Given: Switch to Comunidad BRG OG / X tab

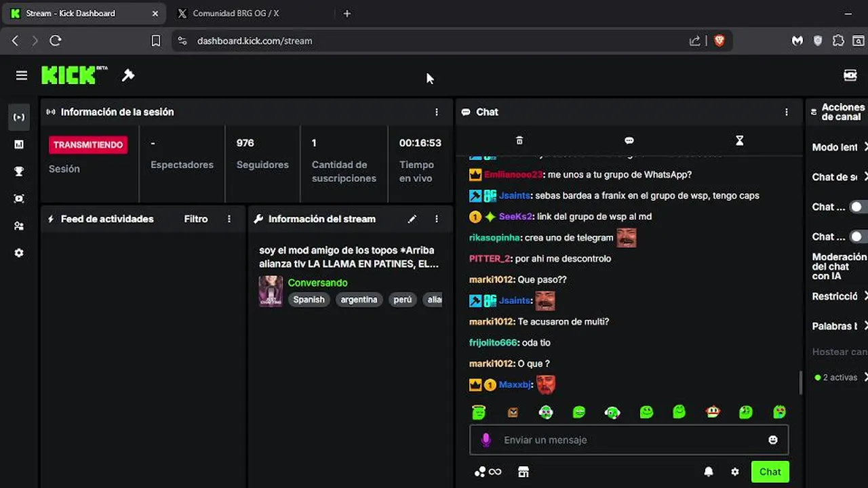Looking at the screenshot, I should click(250, 14).
